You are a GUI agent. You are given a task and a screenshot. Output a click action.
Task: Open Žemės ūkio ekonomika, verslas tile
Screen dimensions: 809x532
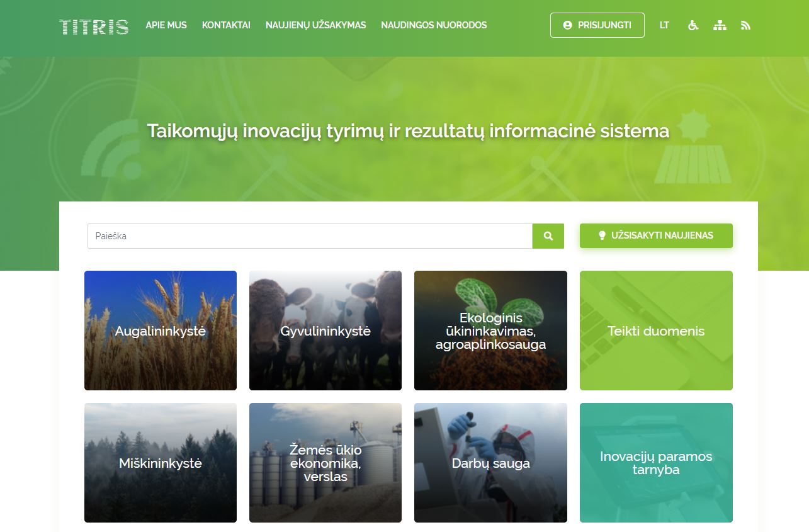(325, 463)
